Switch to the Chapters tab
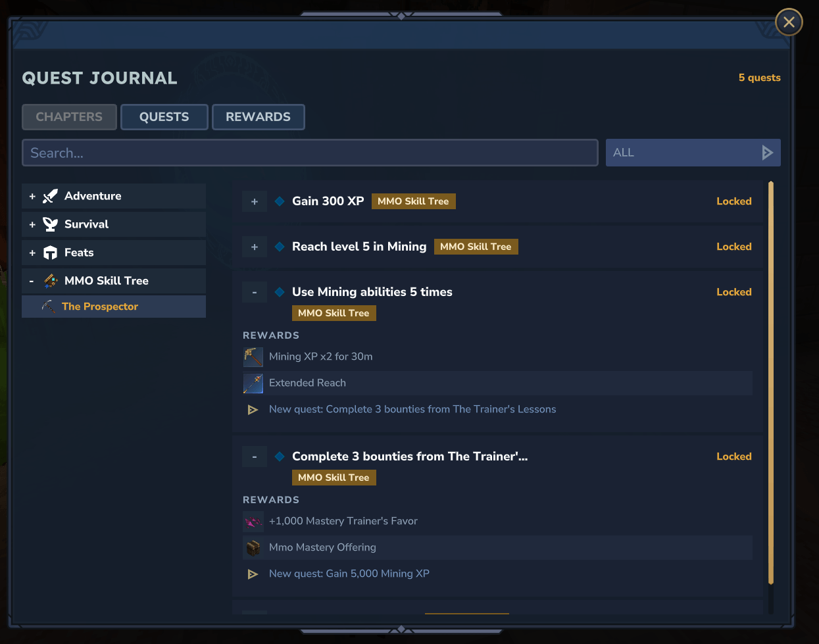Screen dimensions: 819x644 point(69,117)
